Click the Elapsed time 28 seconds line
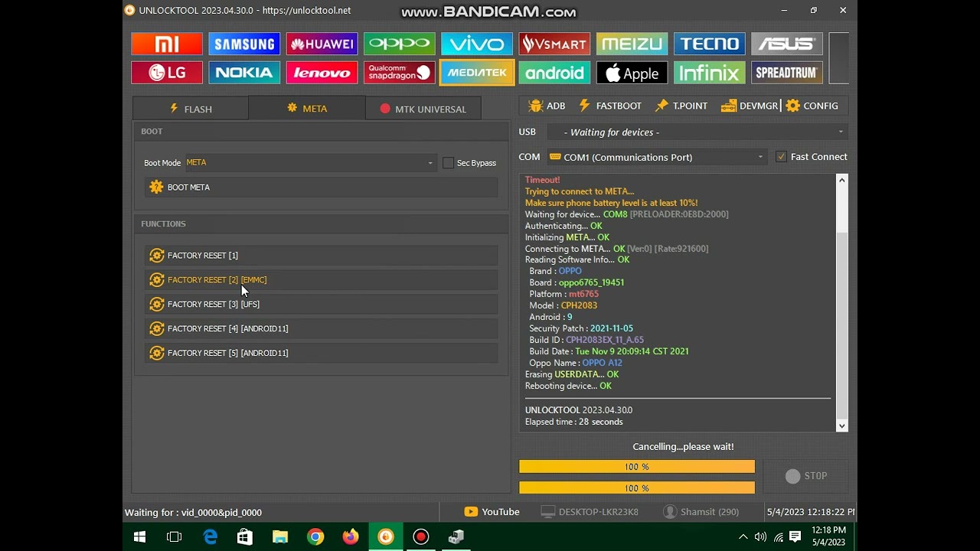This screenshot has height=551, width=980. [x=574, y=422]
